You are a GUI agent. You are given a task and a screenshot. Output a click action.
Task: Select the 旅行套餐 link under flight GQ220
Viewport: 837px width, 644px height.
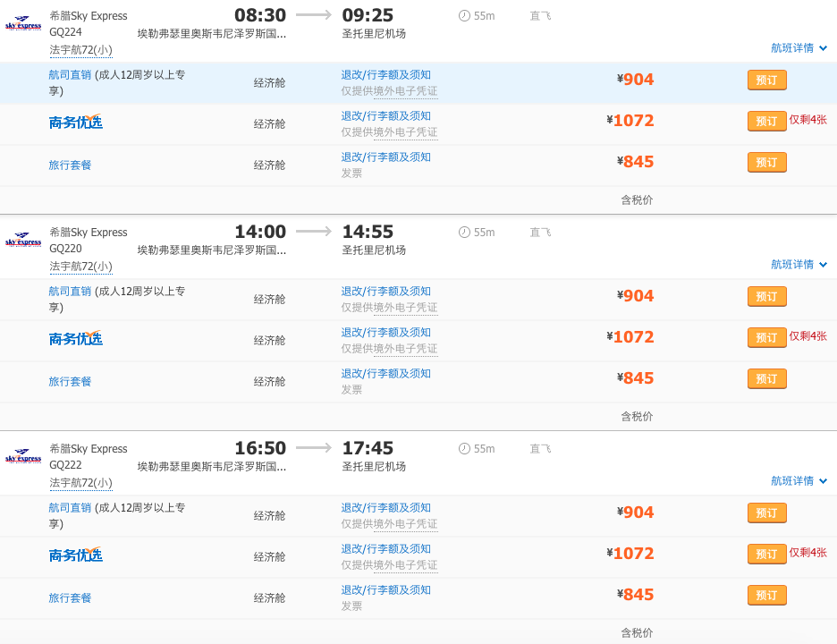coord(70,382)
